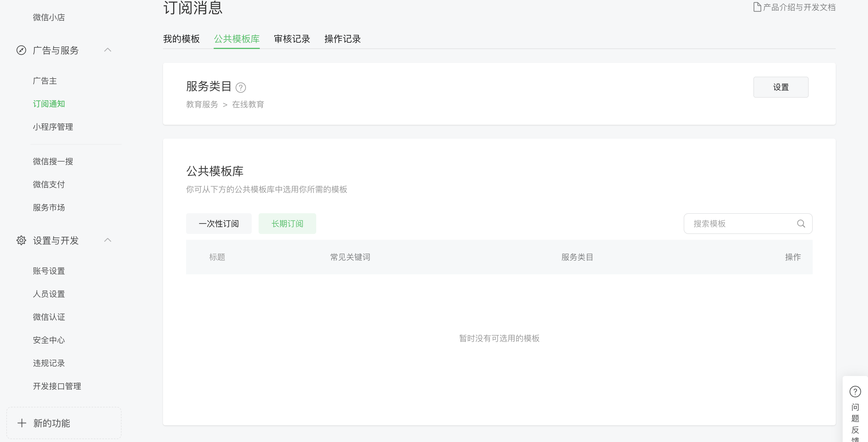Viewport: 868px width, 442px height.
Task: Open the 操作记录 tab
Action: point(342,39)
